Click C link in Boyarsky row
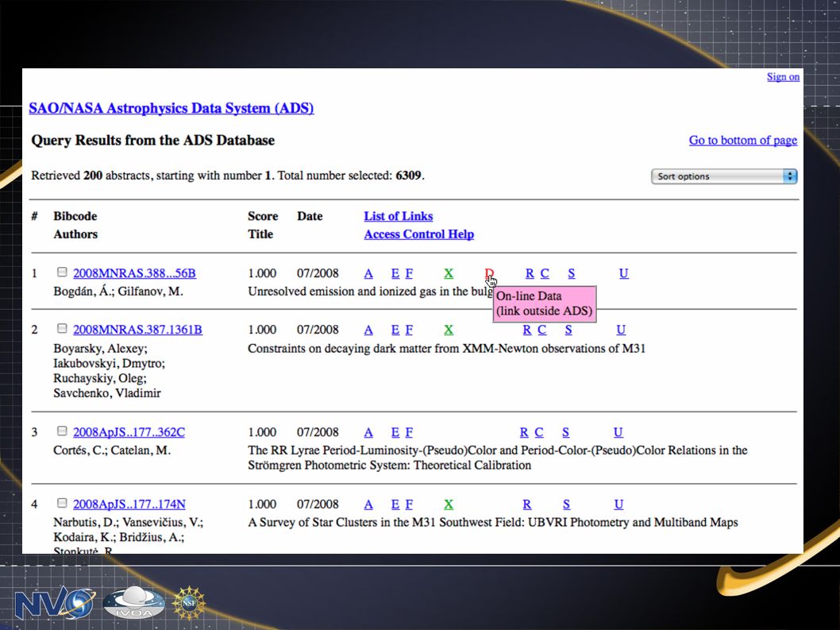 542,330
